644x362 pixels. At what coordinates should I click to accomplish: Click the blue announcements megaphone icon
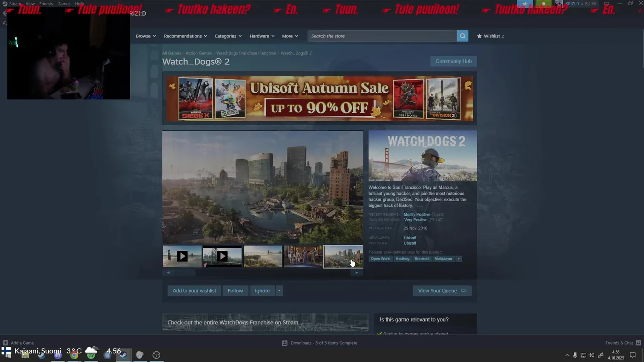(x=525, y=4)
